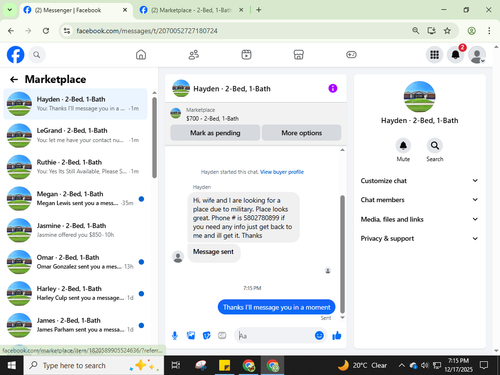Image resolution: width=500 pixels, height=375 pixels.
Task: Open James conversation
Action: point(75,325)
